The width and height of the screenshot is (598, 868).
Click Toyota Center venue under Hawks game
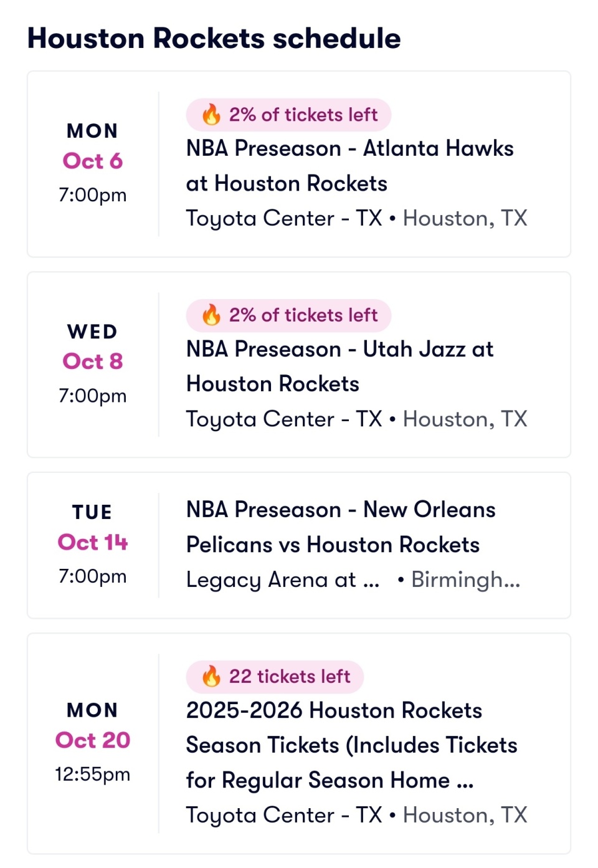(284, 218)
